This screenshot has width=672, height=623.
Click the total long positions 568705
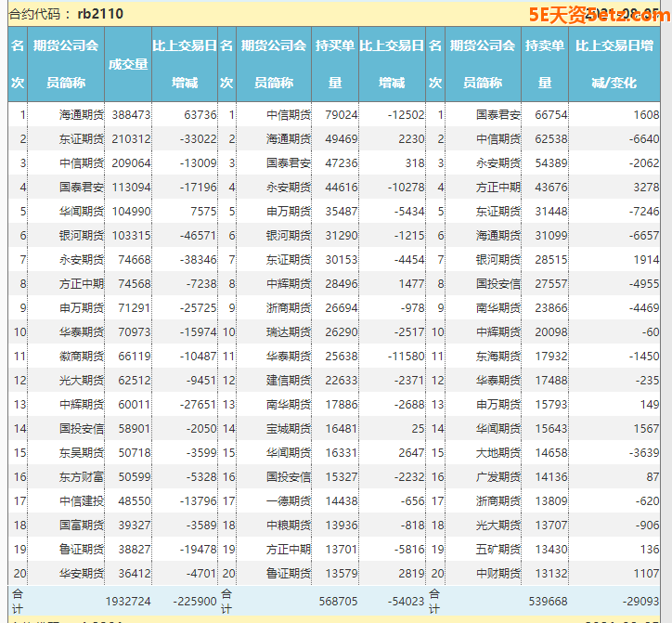click(338, 602)
